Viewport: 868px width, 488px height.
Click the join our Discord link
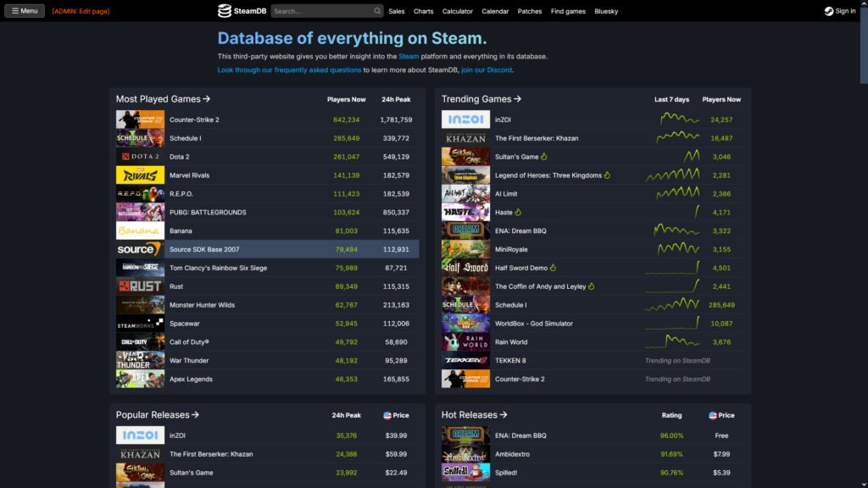click(x=487, y=69)
